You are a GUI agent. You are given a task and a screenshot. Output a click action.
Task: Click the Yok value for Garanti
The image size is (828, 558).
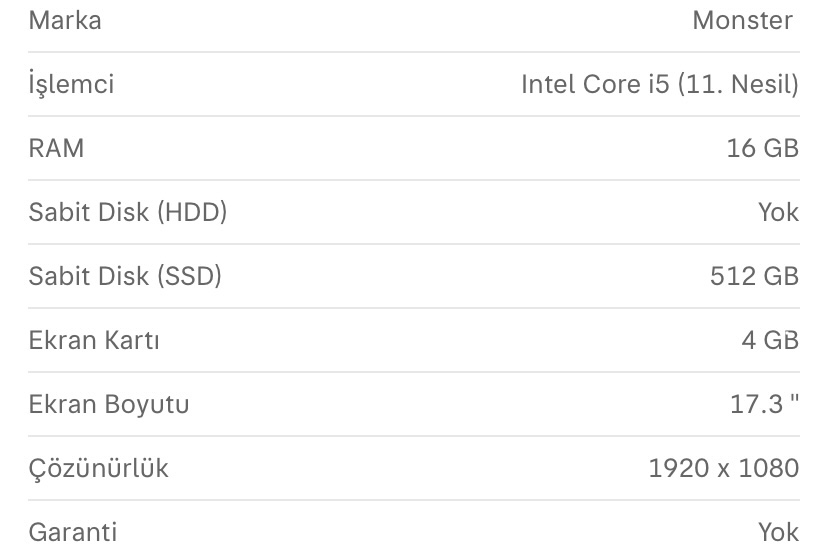pyautogui.click(x=778, y=532)
